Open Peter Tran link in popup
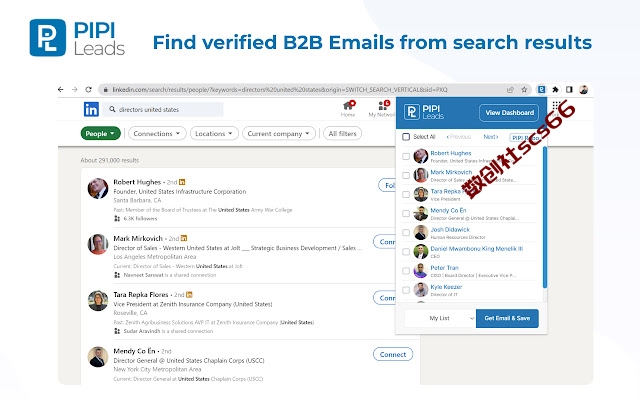Viewport: 640px width, 400px height. click(x=444, y=268)
